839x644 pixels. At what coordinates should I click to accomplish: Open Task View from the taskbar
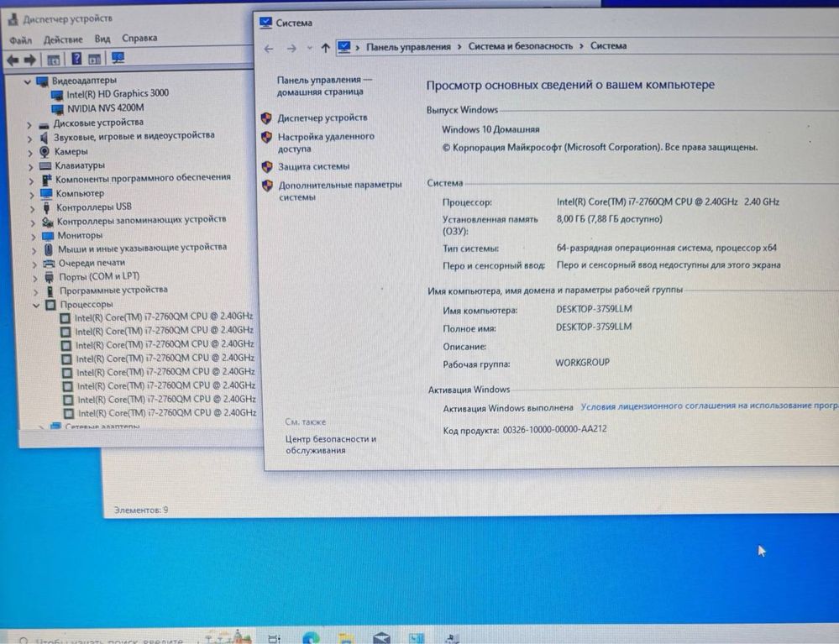(274, 639)
